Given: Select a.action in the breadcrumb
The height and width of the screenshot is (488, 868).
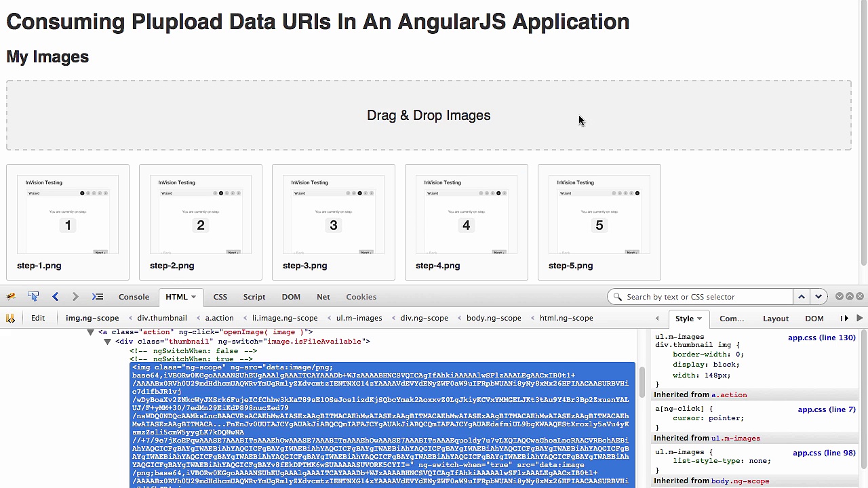Looking at the screenshot, I should [x=219, y=318].
